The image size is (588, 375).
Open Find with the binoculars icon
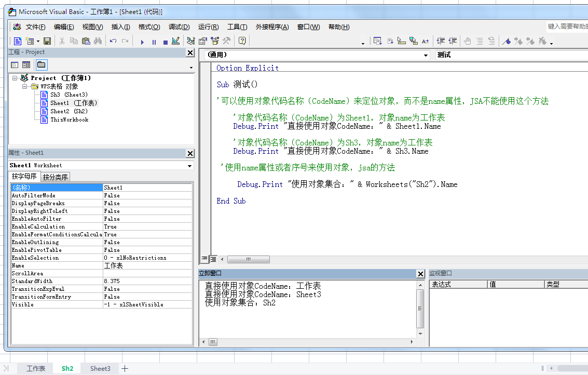[x=98, y=41]
